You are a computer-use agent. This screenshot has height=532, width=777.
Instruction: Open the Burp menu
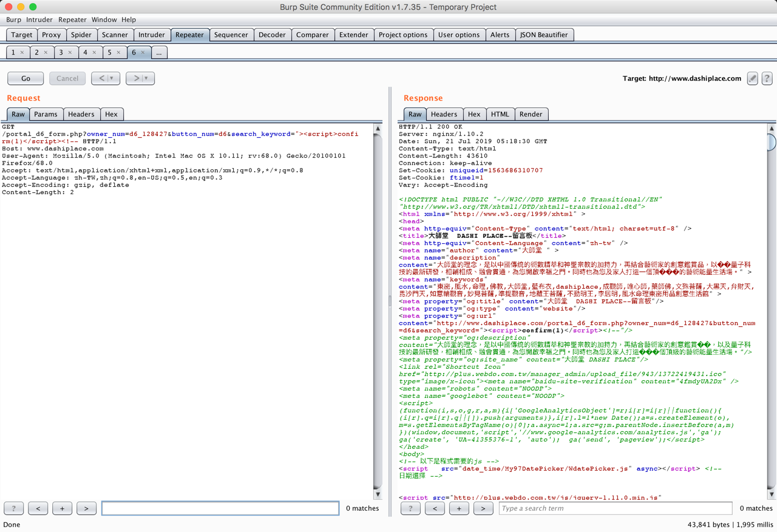[x=13, y=20]
